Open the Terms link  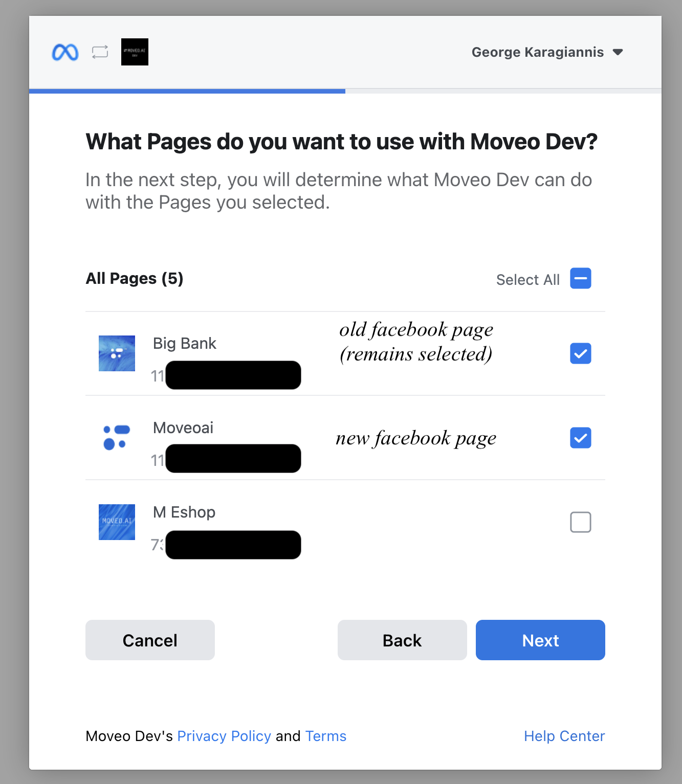(326, 736)
